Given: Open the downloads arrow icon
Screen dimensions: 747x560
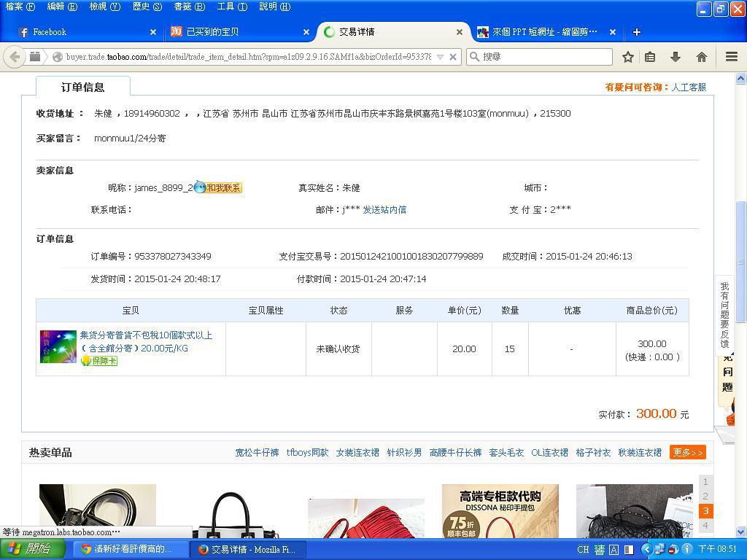Looking at the screenshot, I should pos(675,57).
